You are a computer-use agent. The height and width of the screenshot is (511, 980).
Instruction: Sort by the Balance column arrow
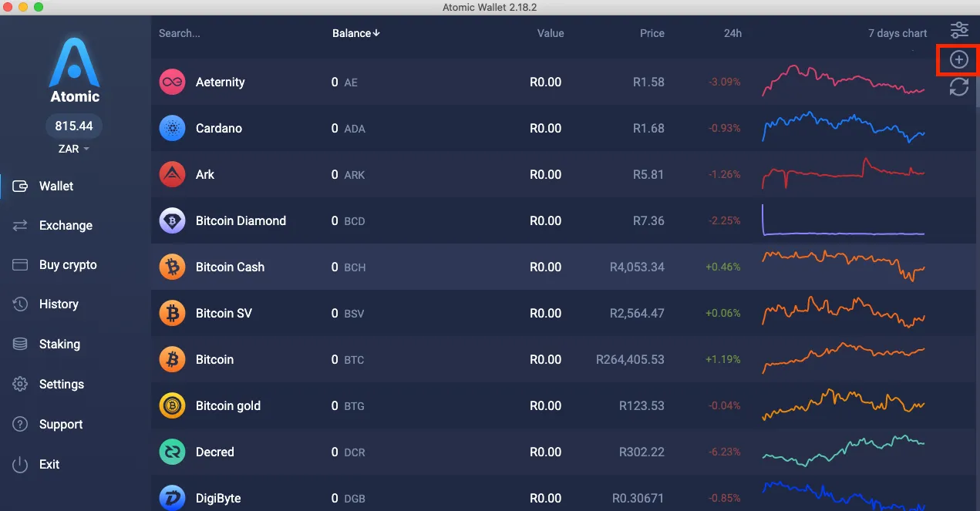point(377,33)
